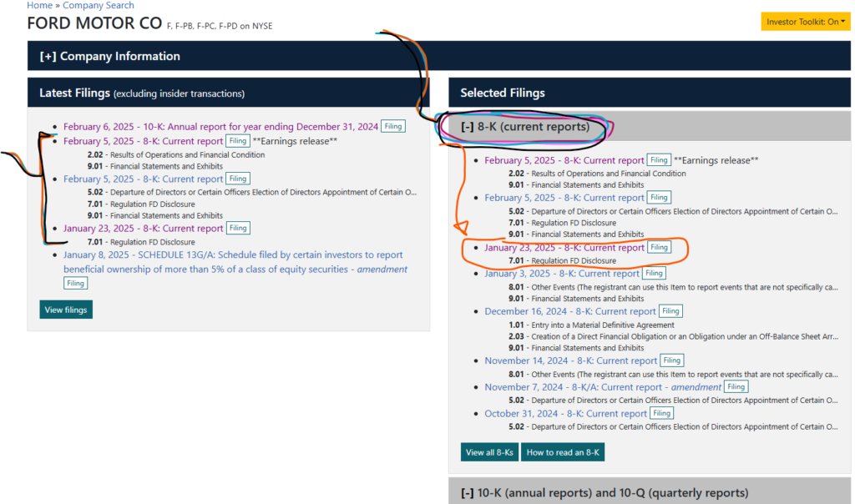Click '7.01 - Regulation FD Disclosure' under Latest Filings January 23
This screenshot has height=504, width=855.
tap(141, 242)
